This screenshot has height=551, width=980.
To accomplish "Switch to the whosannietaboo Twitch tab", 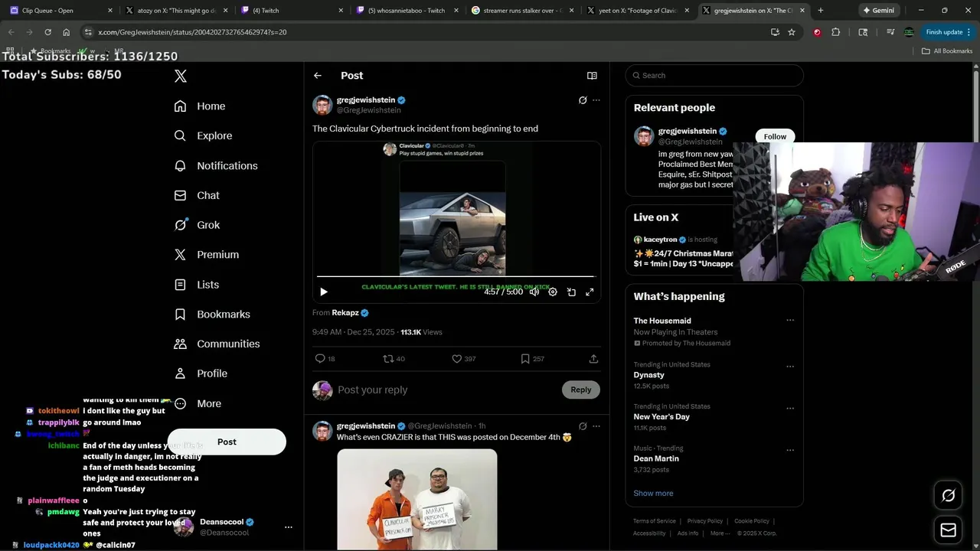I will click(x=406, y=11).
